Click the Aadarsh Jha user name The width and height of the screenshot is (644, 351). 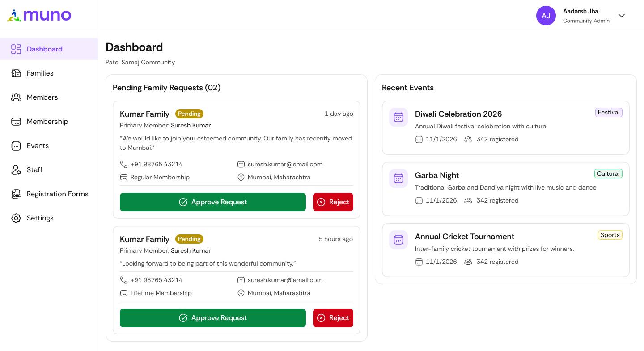click(580, 11)
